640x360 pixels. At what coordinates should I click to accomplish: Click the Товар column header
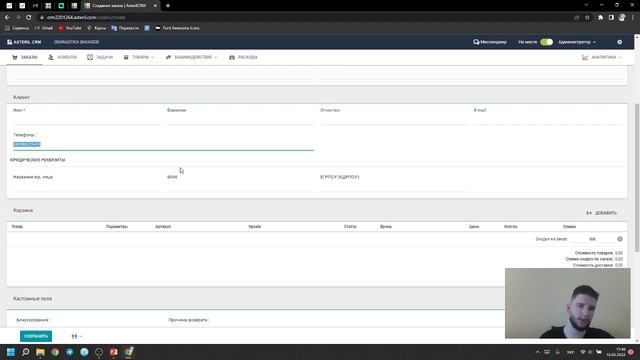pyautogui.click(x=17, y=227)
